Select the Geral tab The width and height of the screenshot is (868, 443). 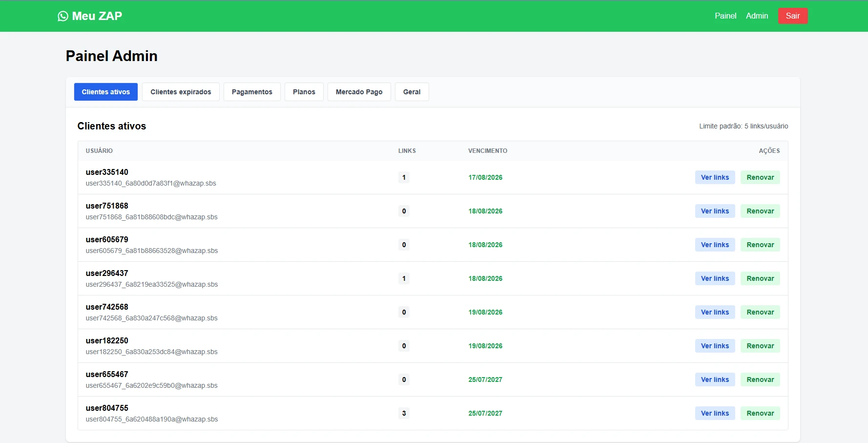412,92
